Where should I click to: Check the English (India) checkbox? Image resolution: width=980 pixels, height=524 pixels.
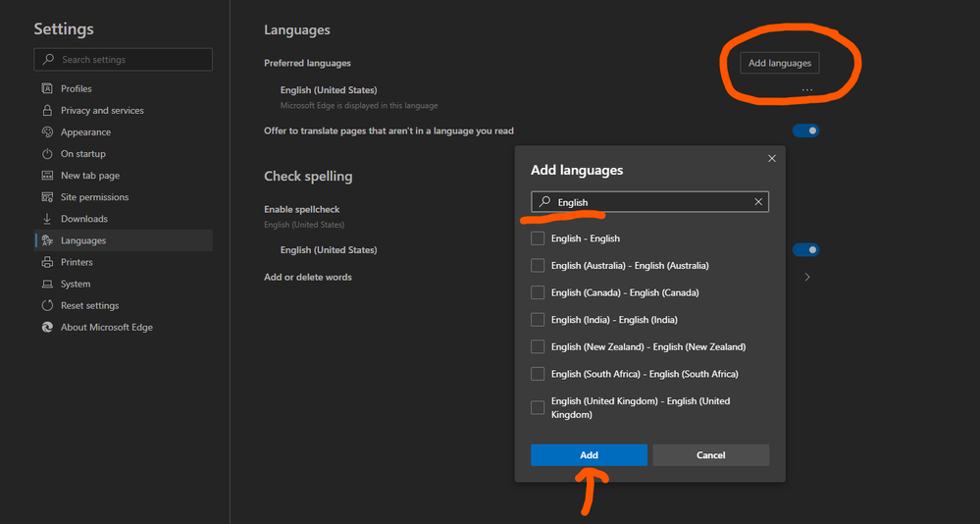[x=538, y=320]
